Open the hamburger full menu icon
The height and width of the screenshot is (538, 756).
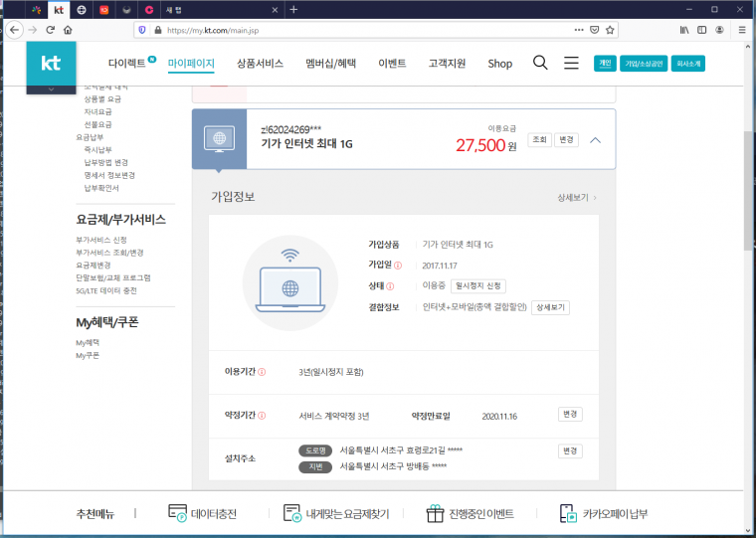tap(571, 63)
